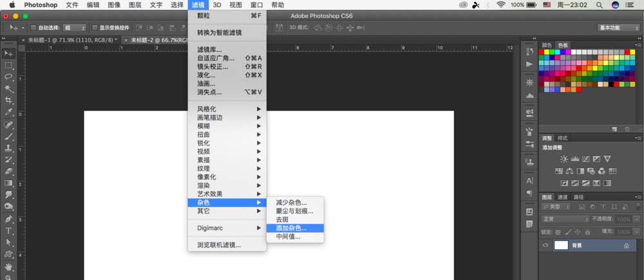The image size is (644, 280).
Task: Add a Levels adjustment from the 调整 panel
Action: (575, 159)
